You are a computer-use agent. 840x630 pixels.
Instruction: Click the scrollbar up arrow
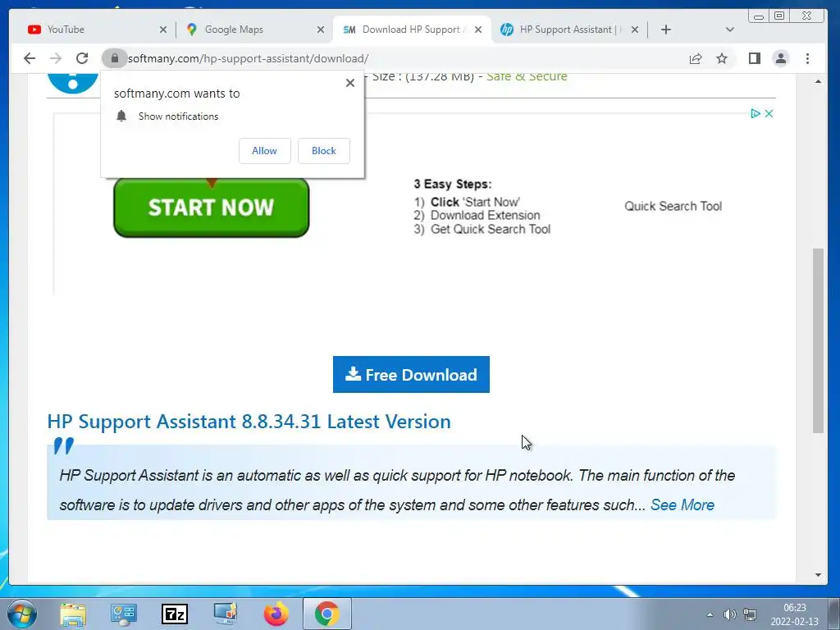pos(818,81)
